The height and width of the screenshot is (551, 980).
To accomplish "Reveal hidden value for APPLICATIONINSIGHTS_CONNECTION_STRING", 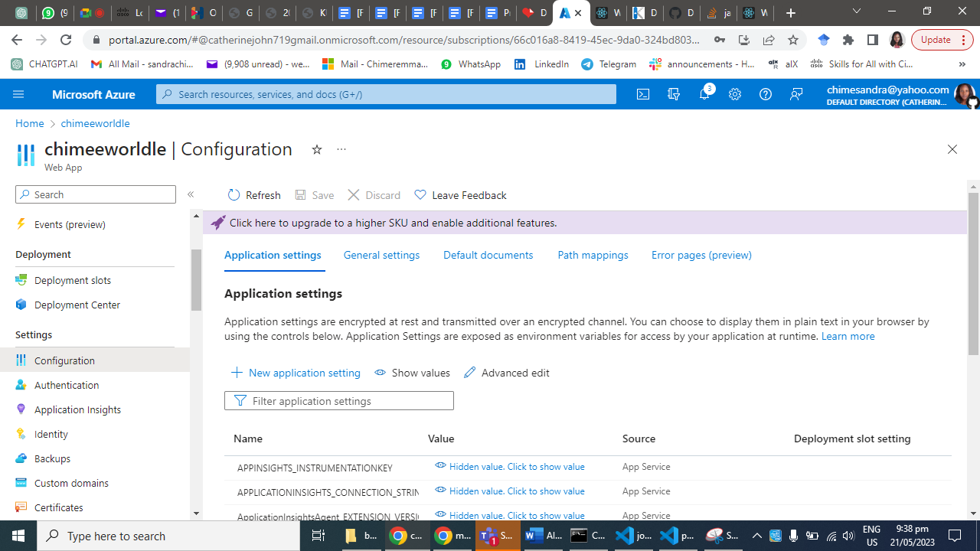I will click(x=510, y=491).
